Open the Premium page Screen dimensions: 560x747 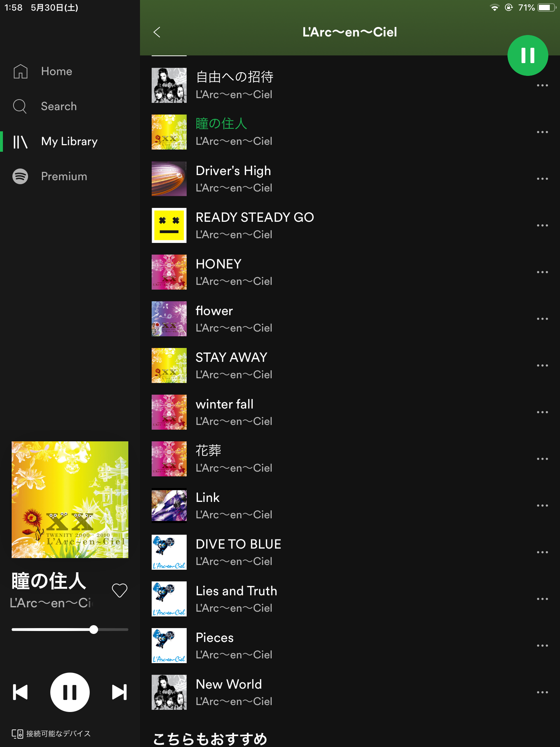[70, 176]
